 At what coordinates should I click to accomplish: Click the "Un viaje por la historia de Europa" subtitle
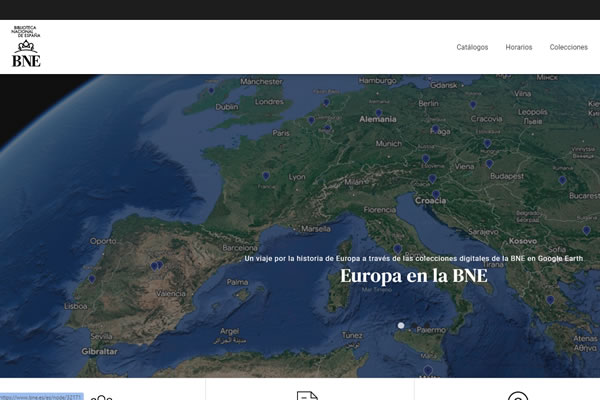coord(414,258)
